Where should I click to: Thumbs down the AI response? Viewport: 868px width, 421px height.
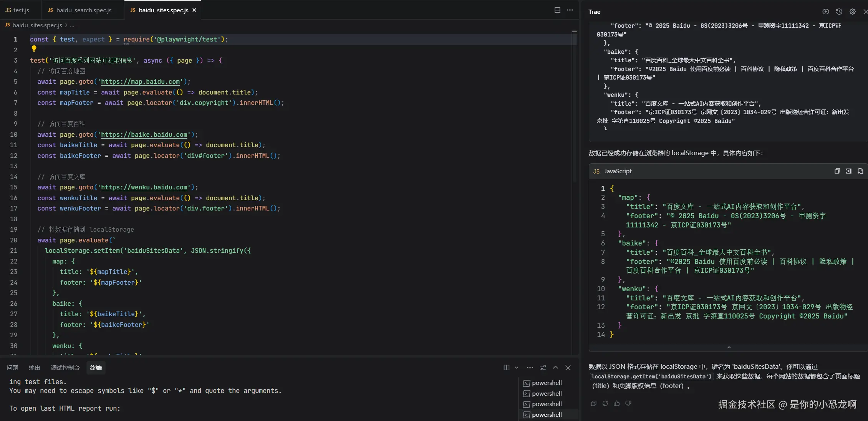point(628,403)
